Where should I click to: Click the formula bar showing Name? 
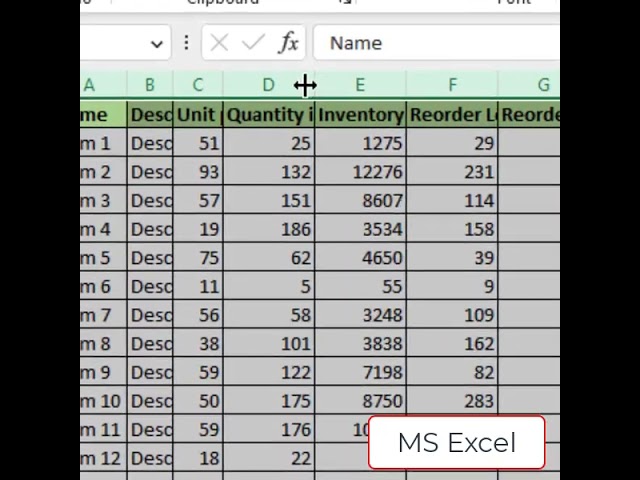point(436,43)
